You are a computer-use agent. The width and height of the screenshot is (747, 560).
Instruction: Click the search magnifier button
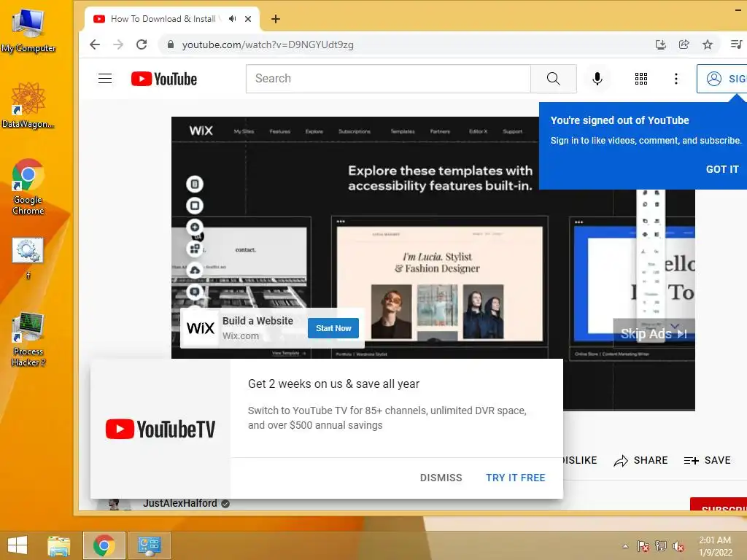pyautogui.click(x=553, y=79)
